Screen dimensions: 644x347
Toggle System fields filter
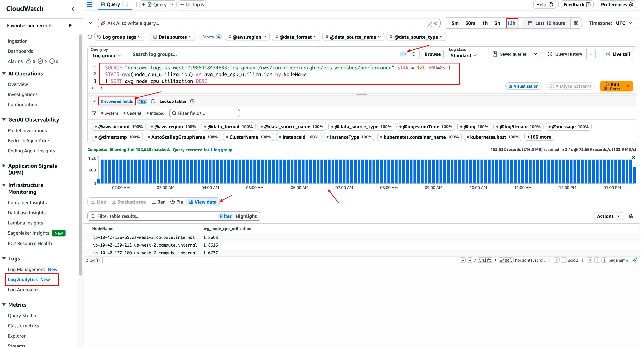109,113
